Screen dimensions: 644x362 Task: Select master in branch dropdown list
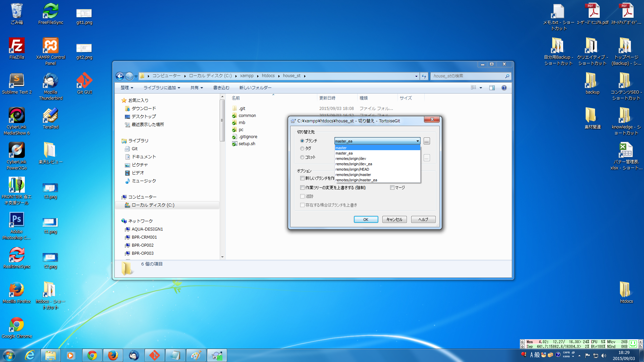coord(341,148)
